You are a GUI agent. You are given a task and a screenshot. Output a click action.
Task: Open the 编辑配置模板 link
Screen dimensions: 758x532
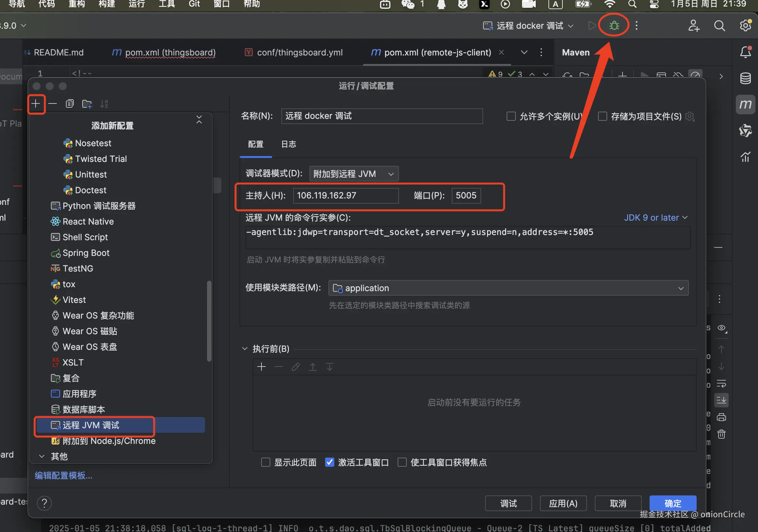click(63, 475)
